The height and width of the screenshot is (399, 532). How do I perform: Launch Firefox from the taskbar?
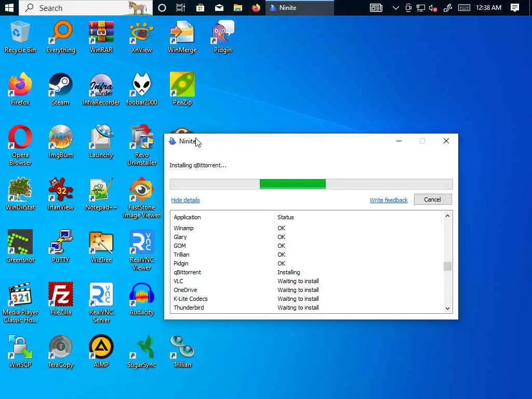(x=256, y=7)
